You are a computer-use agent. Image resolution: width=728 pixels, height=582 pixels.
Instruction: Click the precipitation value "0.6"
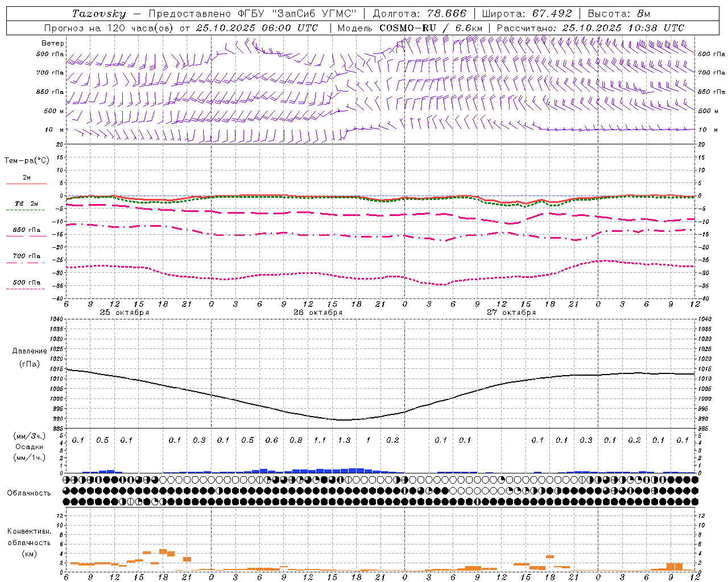(x=272, y=440)
